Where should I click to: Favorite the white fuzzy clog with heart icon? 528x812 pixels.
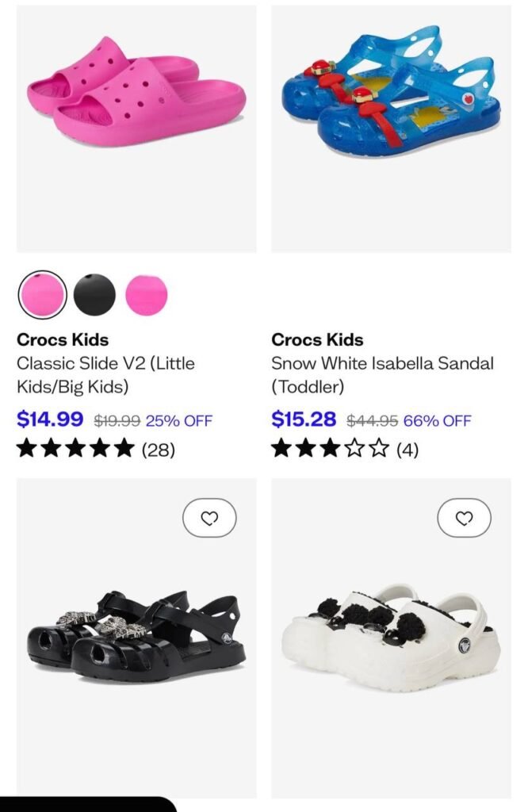click(464, 518)
